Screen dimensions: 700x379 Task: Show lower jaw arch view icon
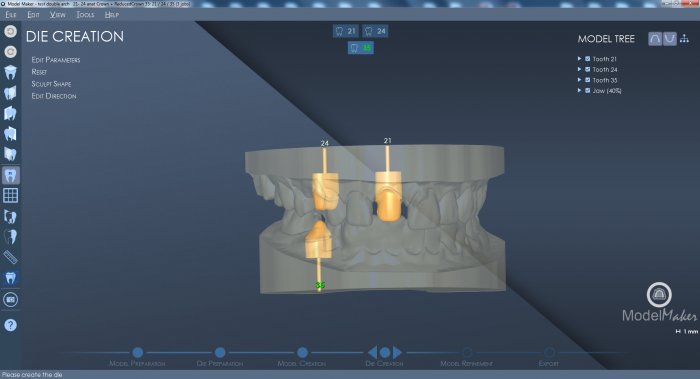click(669, 39)
